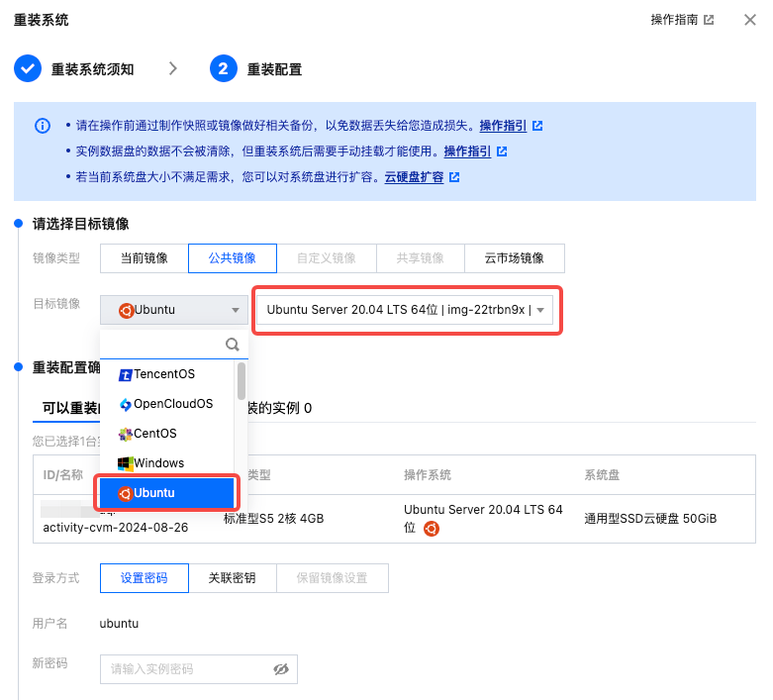Click 系统盘 column header

pyautogui.click(x=602, y=475)
